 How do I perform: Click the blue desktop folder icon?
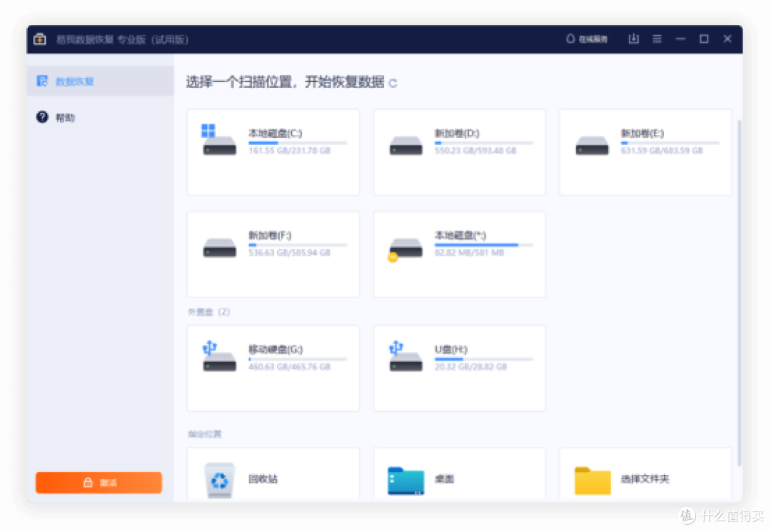[405, 481]
